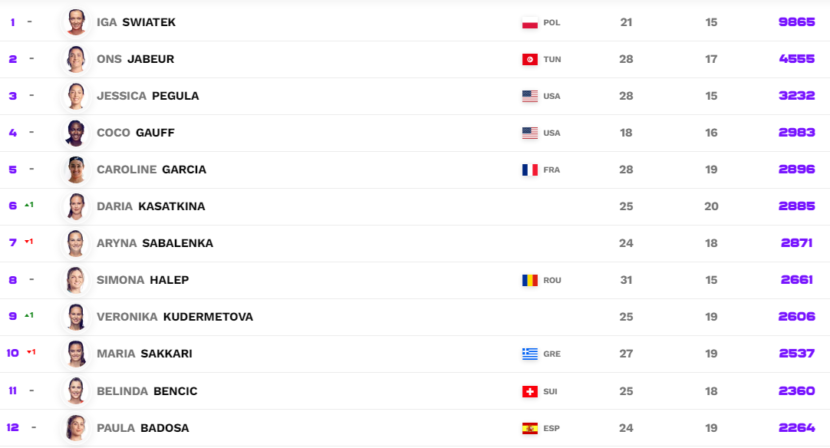Viewport: 830px width, 448px height.
Task: Click the Tunisia flag icon
Action: [529, 59]
